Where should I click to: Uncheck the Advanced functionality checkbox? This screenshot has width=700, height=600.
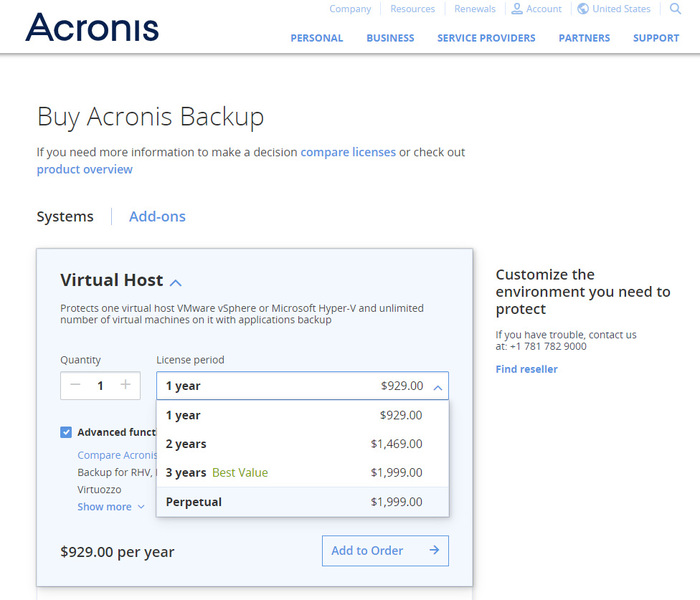[x=66, y=432]
